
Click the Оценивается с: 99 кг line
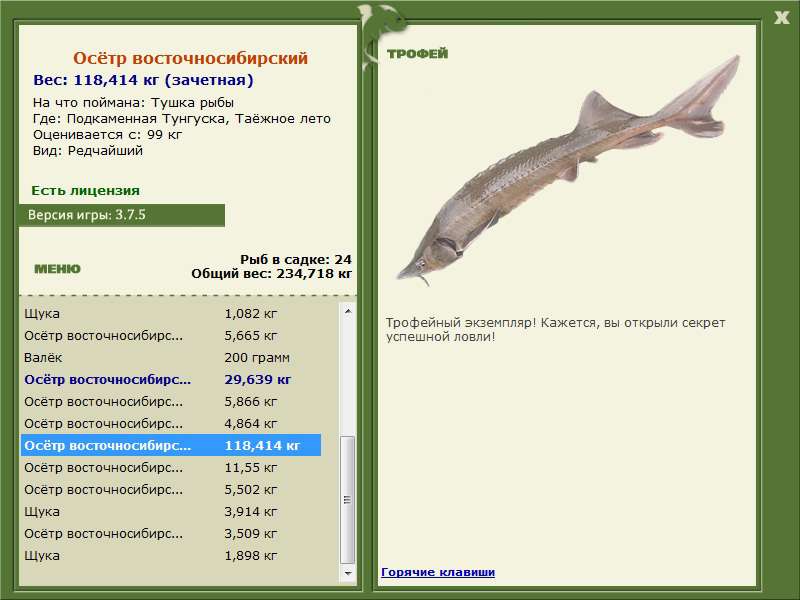click(107, 135)
